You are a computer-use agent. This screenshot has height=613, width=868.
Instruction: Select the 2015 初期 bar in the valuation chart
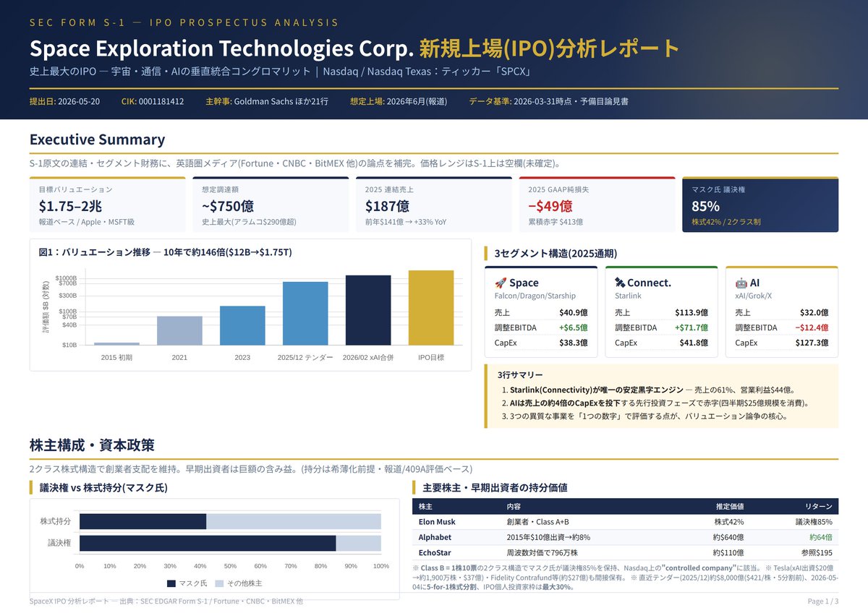point(116,344)
